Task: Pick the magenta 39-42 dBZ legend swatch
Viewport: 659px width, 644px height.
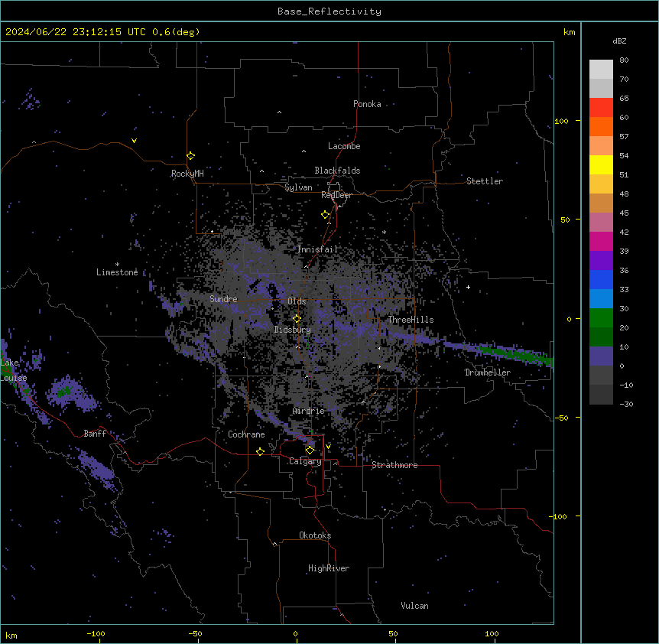Action: (x=601, y=241)
